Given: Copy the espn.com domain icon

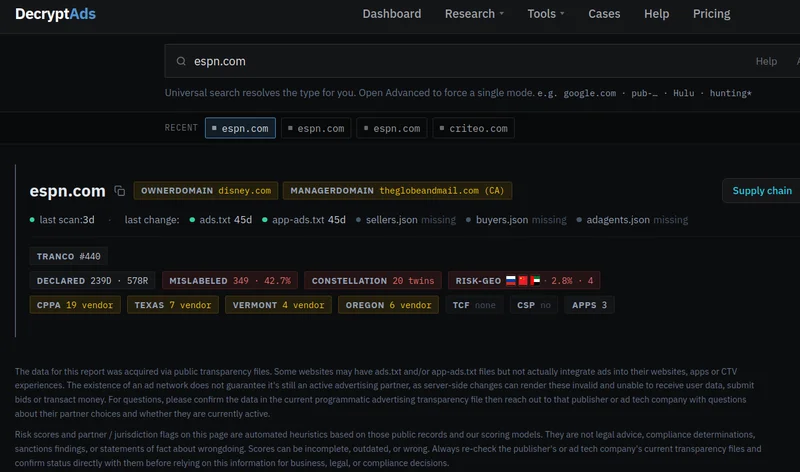Looking at the screenshot, I should click(x=119, y=191).
